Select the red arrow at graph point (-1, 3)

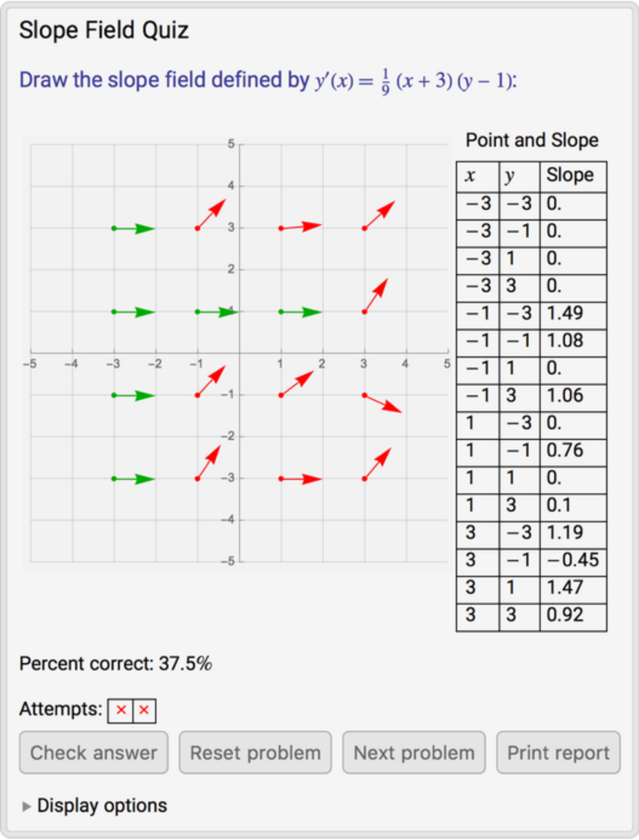[211, 214]
